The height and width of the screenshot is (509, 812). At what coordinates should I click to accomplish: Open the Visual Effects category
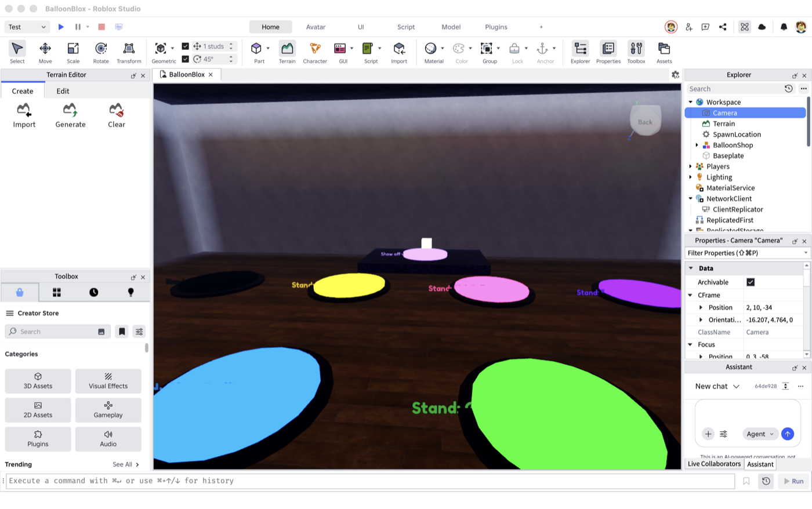tap(108, 381)
